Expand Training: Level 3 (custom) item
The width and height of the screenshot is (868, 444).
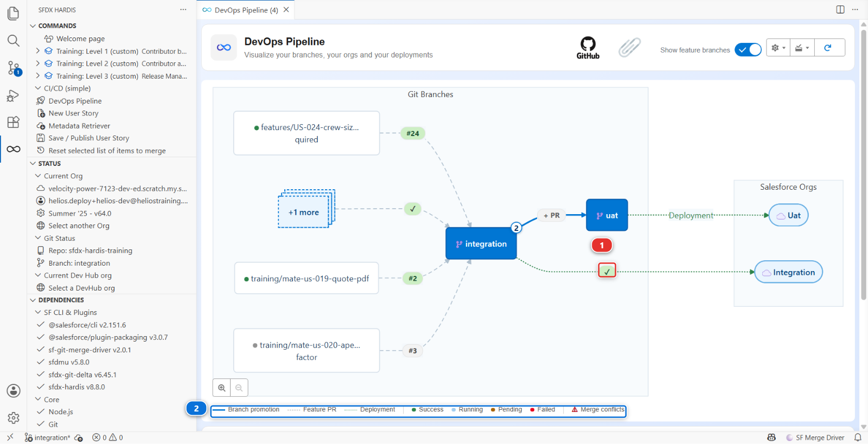(x=38, y=76)
